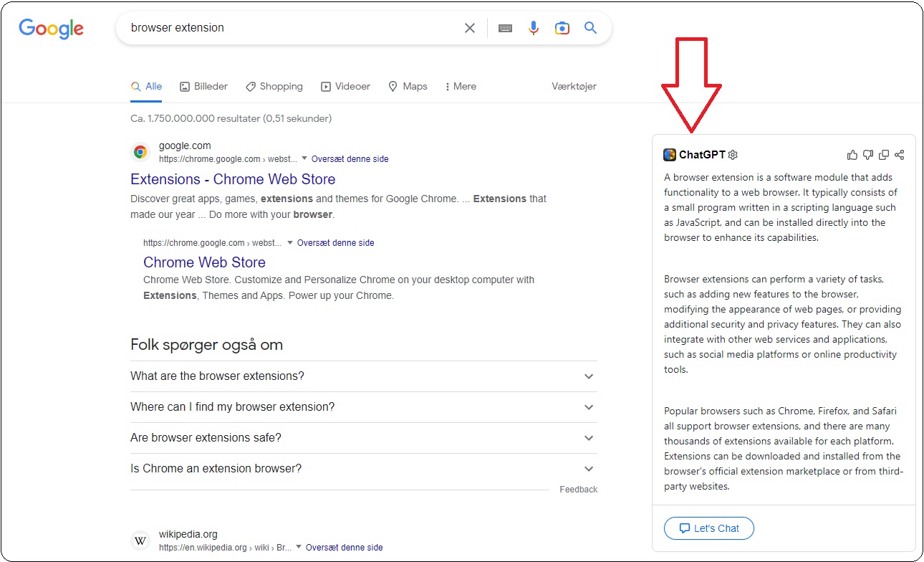Switch to the Videoer tab
The width and height of the screenshot is (924, 562).
pyautogui.click(x=345, y=86)
